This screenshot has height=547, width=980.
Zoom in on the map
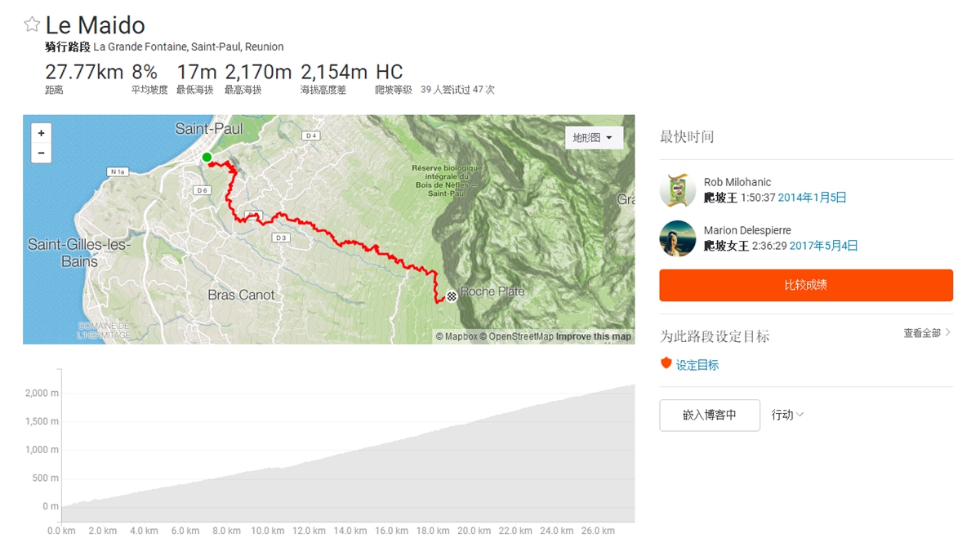(x=41, y=133)
